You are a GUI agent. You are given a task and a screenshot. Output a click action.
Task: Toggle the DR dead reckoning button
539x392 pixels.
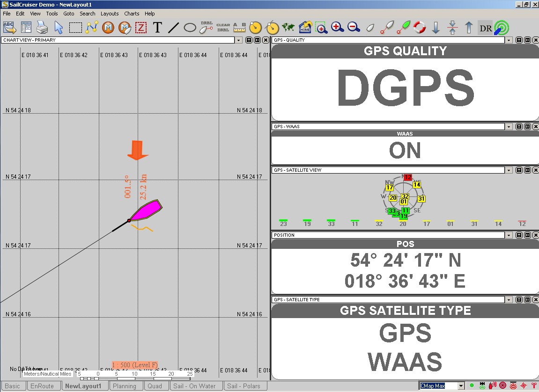485,28
